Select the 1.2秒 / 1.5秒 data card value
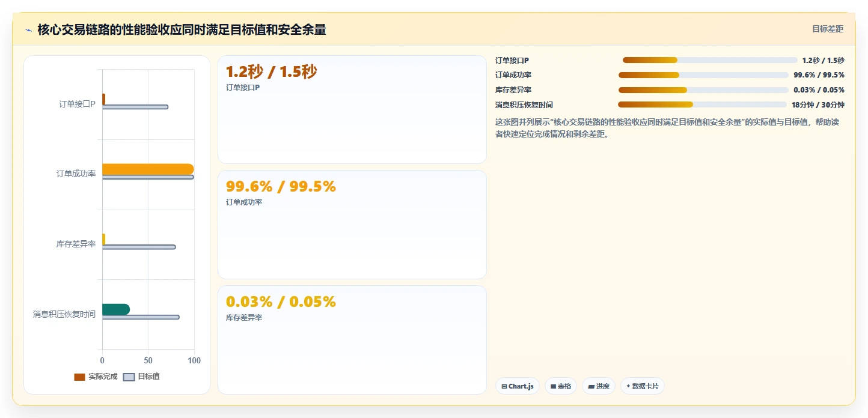 [271, 72]
